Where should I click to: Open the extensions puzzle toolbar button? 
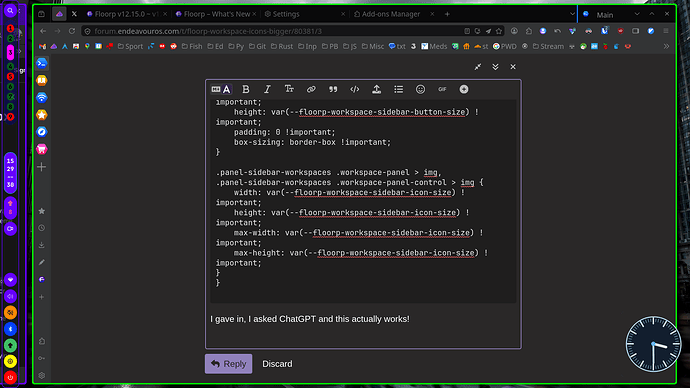click(529, 31)
